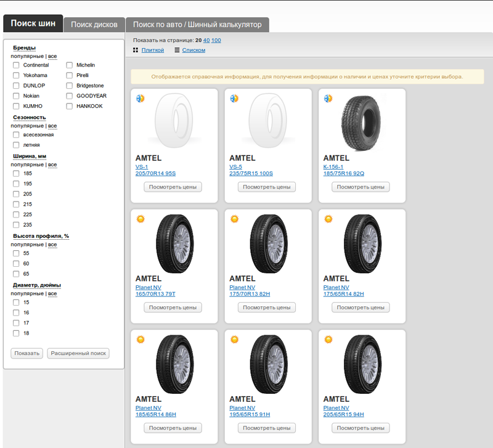Enable the 17 inch diameter filter
The image size is (493, 448).
tap(16, 323)
